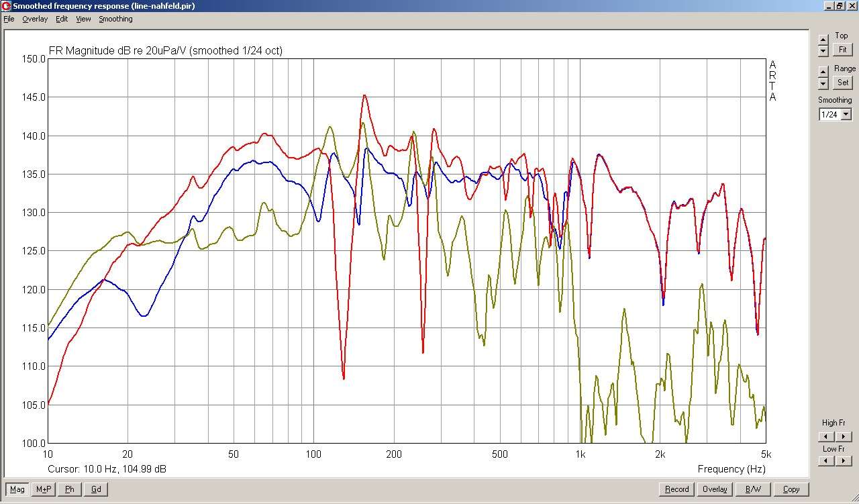This screenshot has width=859, height=504.
Task: Open the Overlay menu in the menu bar
Action: 35,19
